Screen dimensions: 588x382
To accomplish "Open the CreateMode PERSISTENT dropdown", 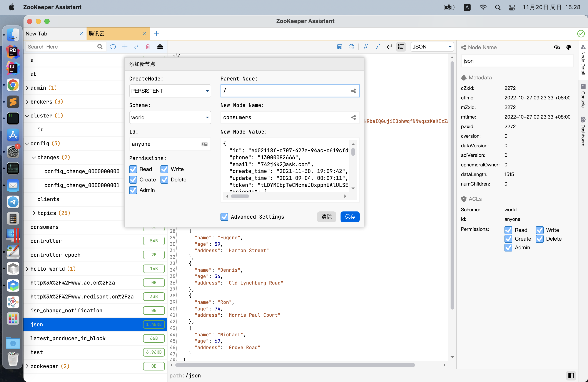I will pos(170,91).
